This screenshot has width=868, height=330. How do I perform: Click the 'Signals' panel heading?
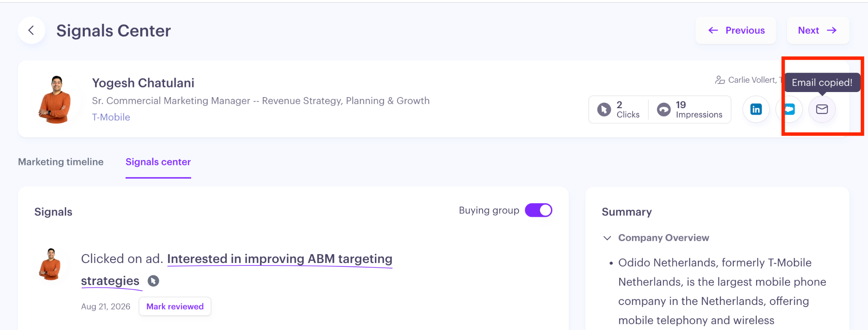[x=53, y=212]
